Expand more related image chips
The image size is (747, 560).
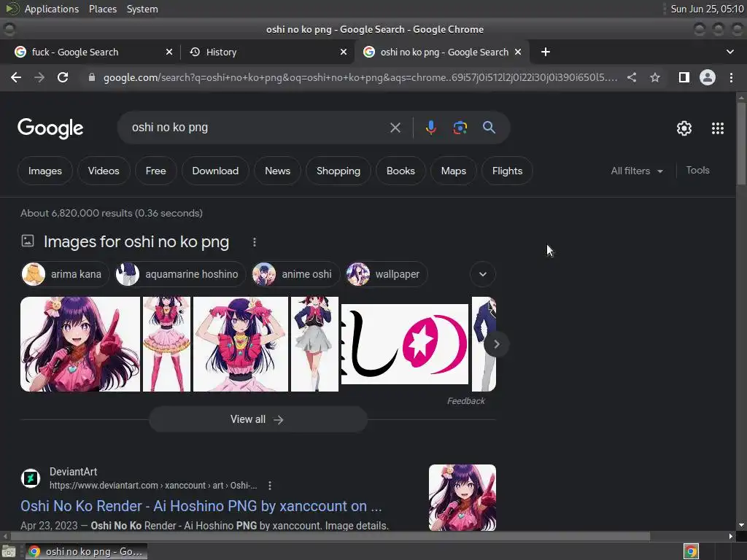tap(483, 274)
